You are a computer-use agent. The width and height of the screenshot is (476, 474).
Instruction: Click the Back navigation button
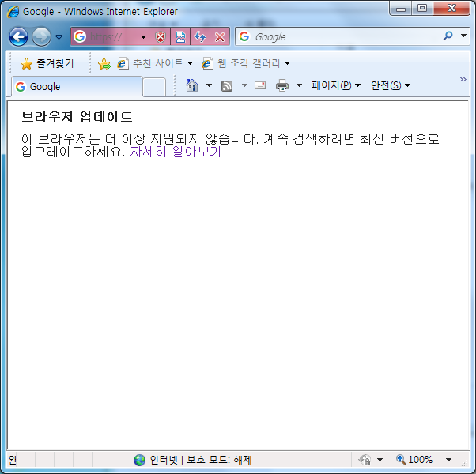pos(18,37)
